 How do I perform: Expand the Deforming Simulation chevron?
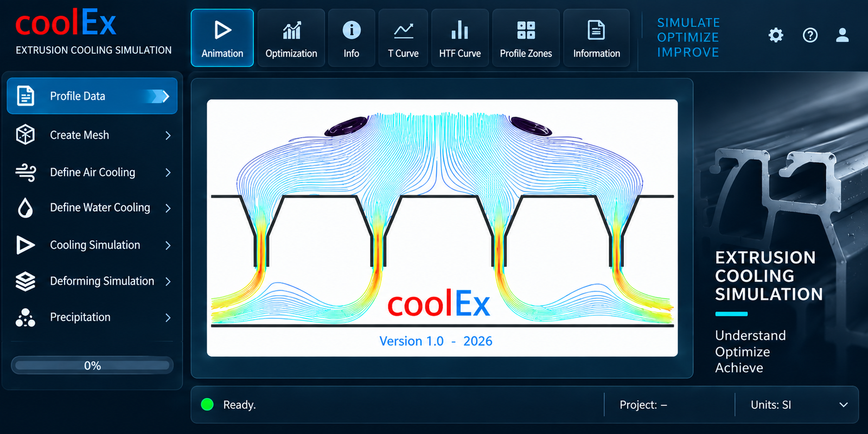168,282
